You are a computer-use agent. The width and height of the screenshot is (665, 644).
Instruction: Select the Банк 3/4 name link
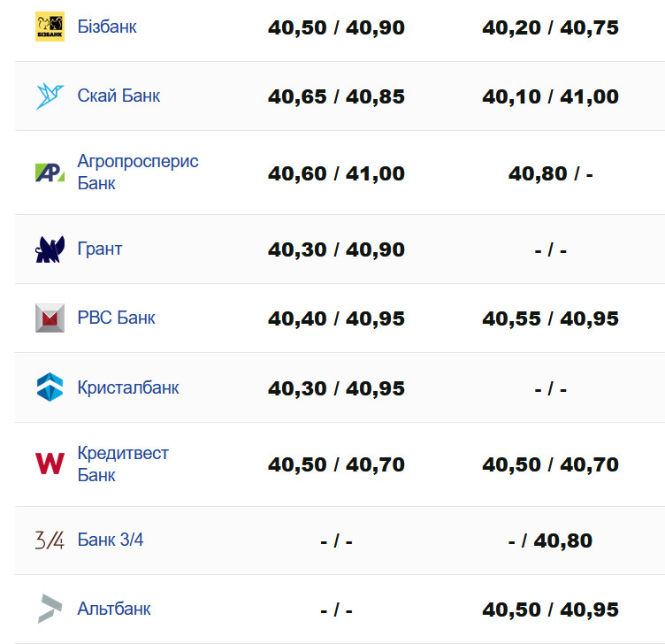111,540
